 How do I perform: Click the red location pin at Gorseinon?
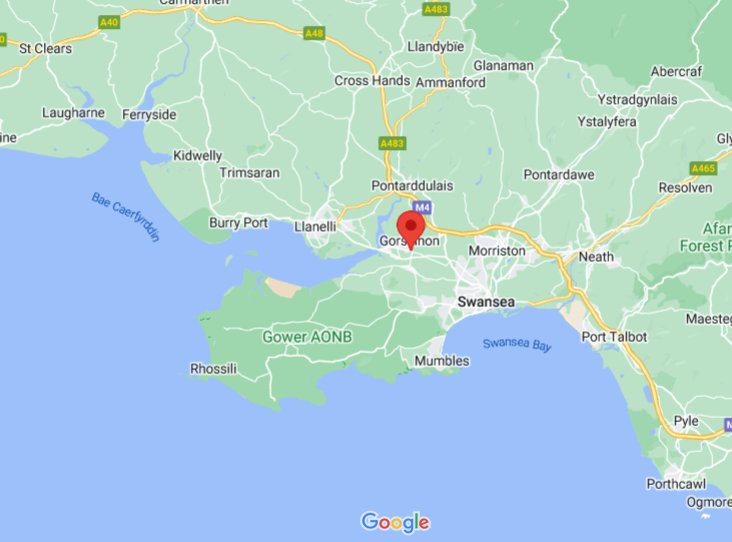[x=411, y=230]
